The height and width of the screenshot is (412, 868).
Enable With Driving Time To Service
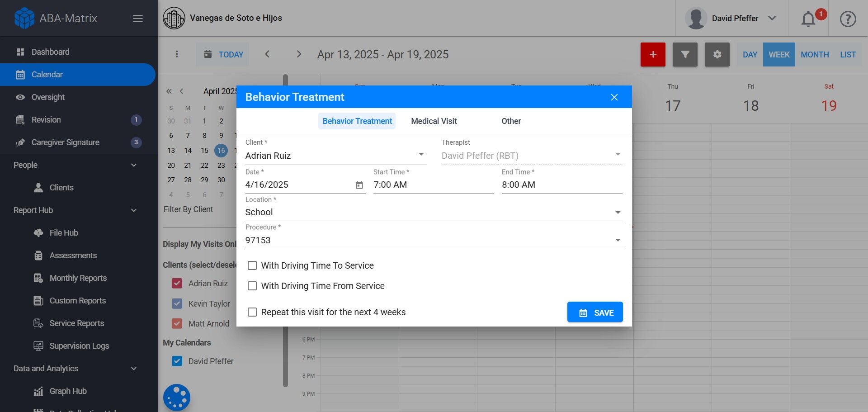(252, 265)
